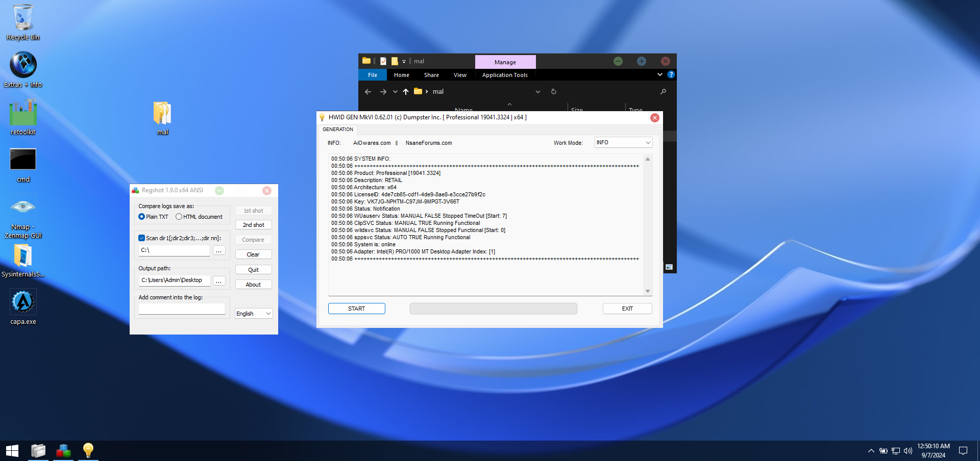Click the NsaneForums.com link

click(x=429, y=143)
